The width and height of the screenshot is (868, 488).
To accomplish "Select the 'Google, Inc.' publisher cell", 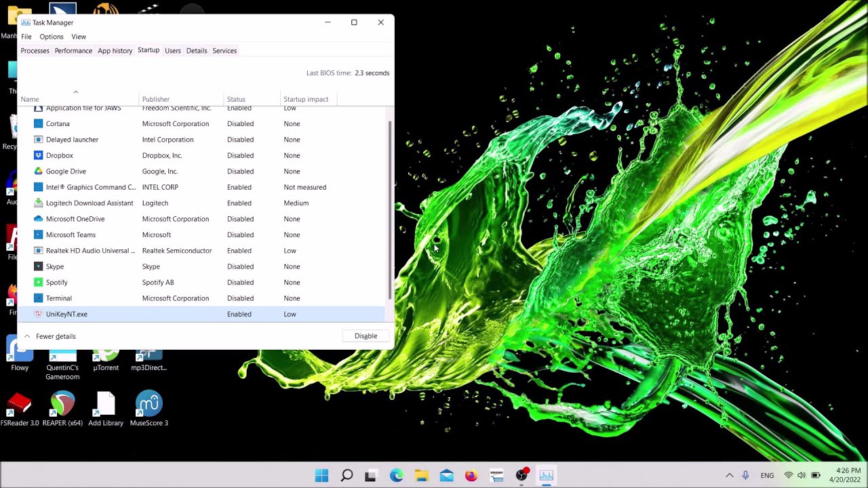I will [160, 171].
